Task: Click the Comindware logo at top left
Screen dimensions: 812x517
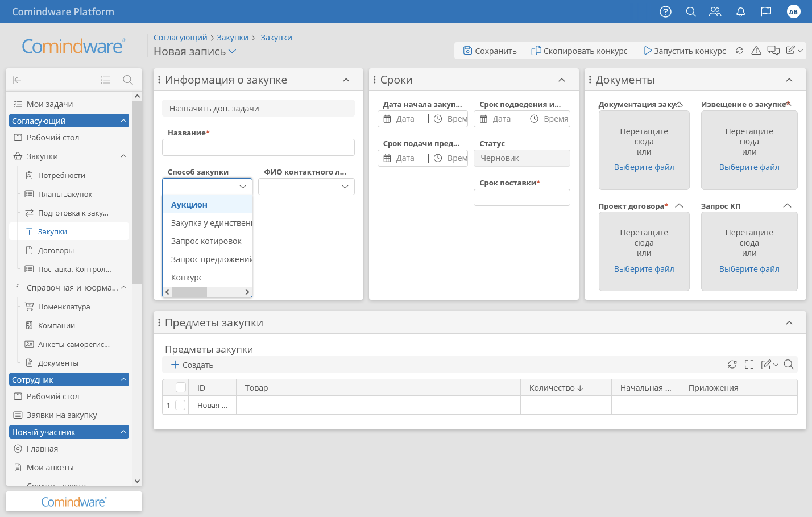Action: tap(73, 46)
